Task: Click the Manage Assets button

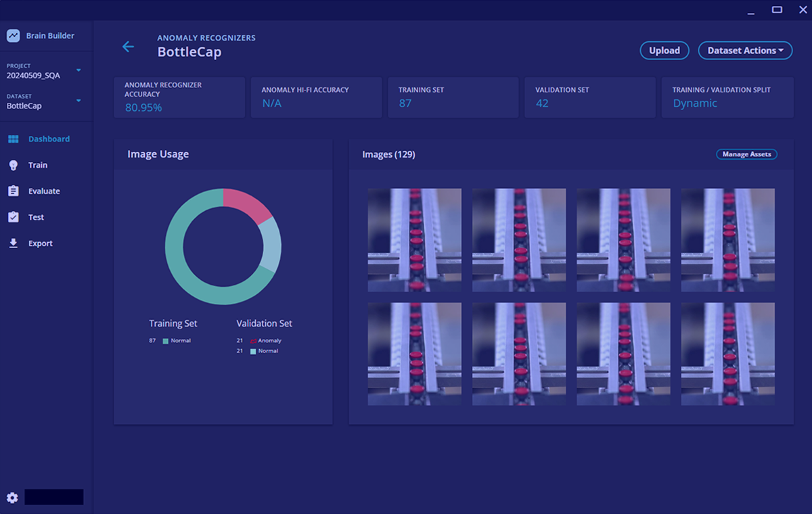Action: (746, 154)
